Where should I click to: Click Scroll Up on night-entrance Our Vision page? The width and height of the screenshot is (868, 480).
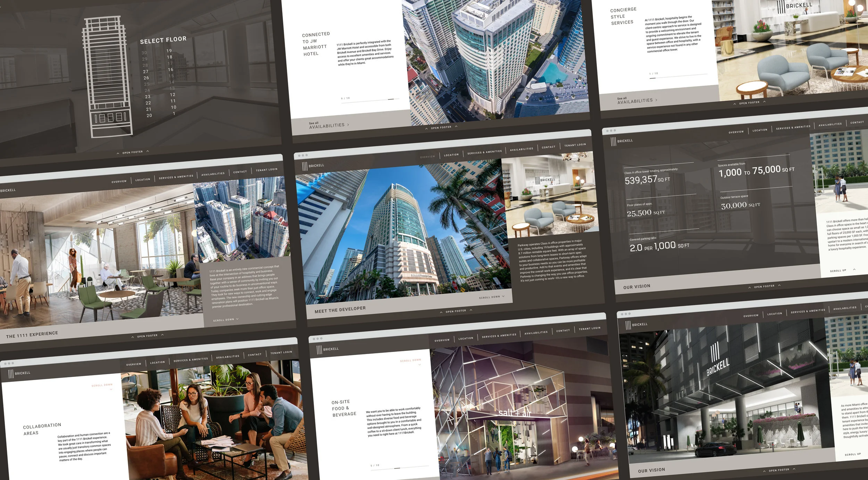click(853, 454)
